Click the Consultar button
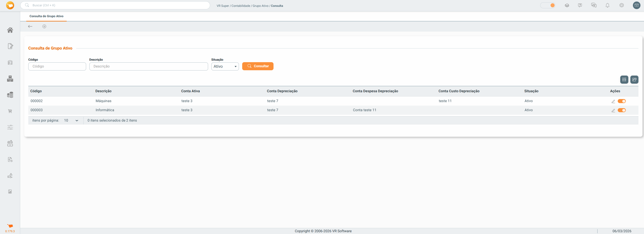 point(258,66)
